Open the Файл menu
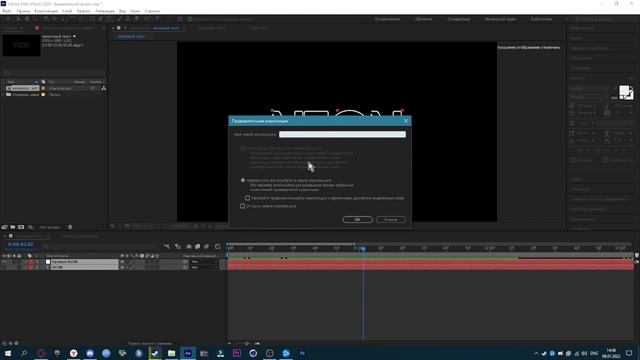 click(x=7, y=11)
